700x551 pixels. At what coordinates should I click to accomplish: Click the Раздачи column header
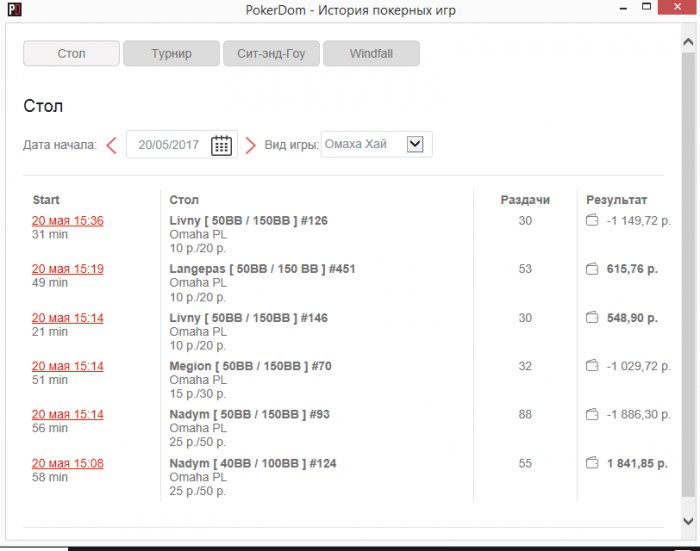(x=525, y=200)
